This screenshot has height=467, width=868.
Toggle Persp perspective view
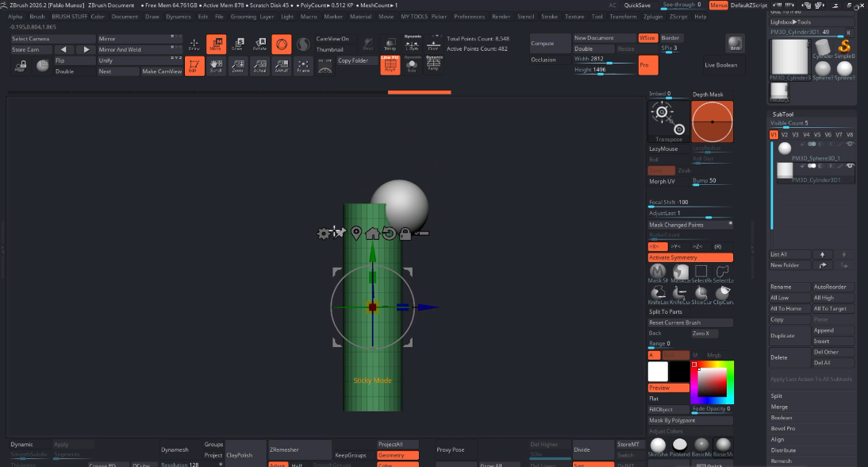(433, 65)
